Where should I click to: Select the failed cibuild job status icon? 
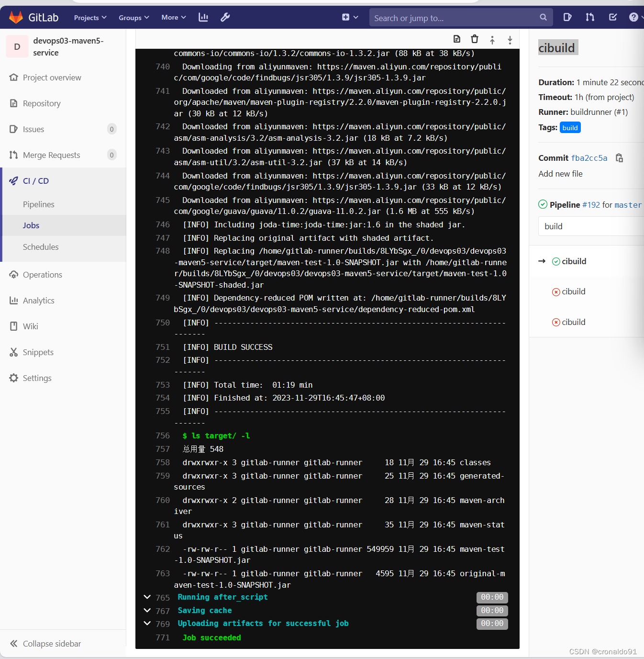coord(556,291)
